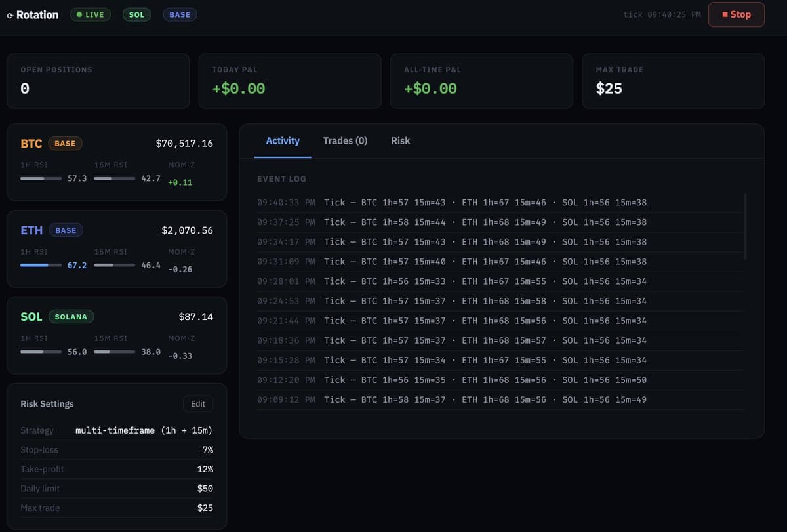The width and height of the screenshot is (787, 532).
Task: Click the ETH 1H RSI blue bar
Action: (41, 265)
